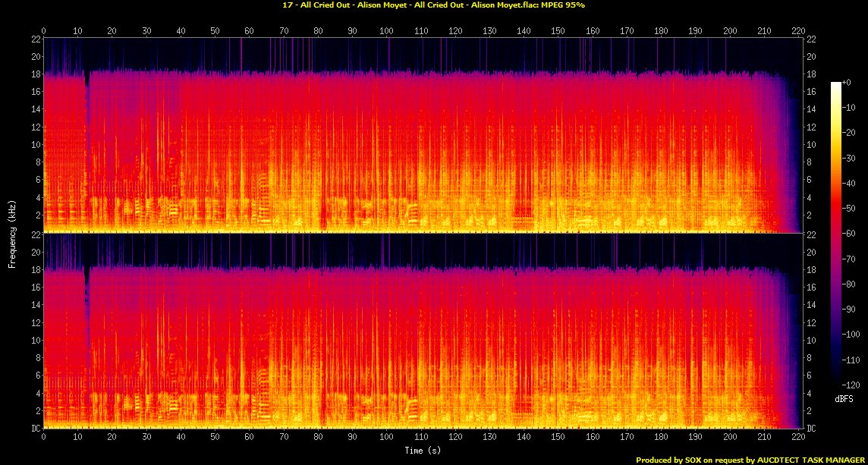Screen dimensions: 868x465
Task: Click the 100 mark on the bottom time axis
Action: [x=386, y=438]
